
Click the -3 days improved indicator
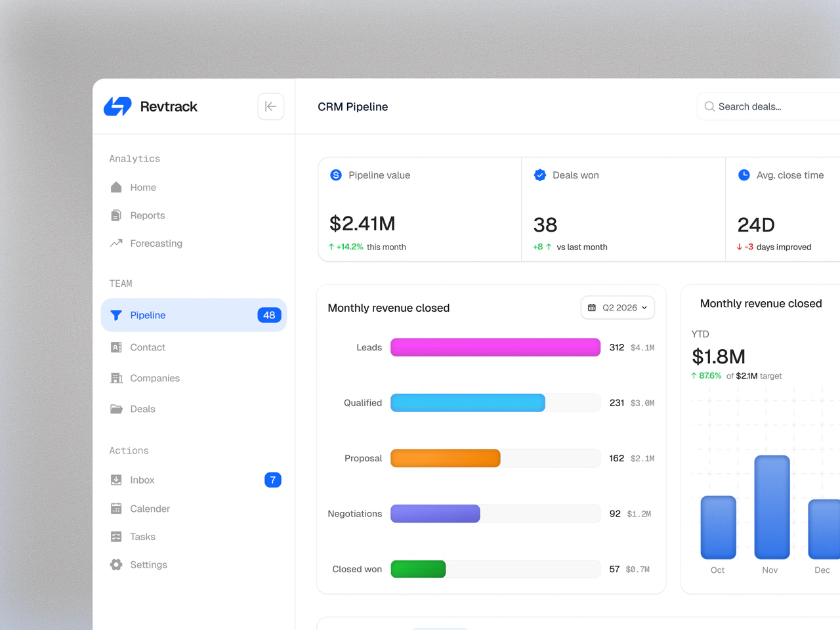774,247
